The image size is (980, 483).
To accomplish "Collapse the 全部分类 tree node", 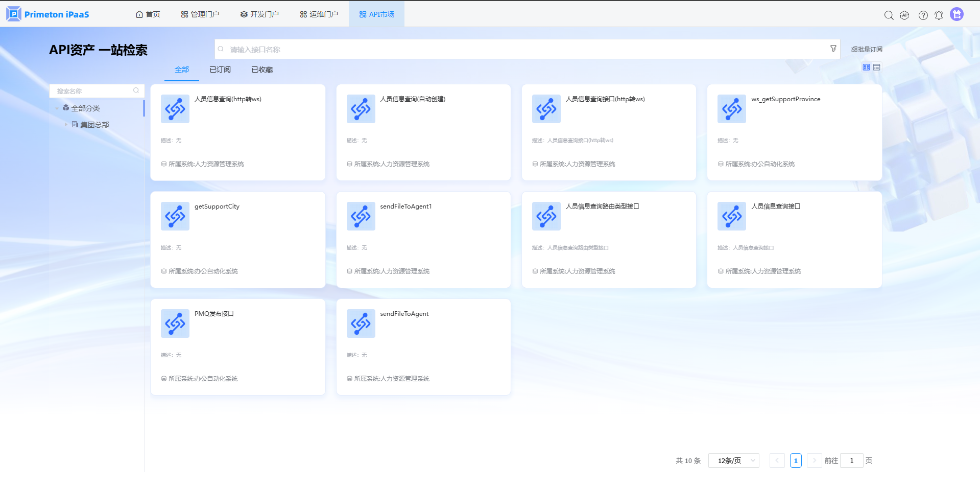I will 57,108.
